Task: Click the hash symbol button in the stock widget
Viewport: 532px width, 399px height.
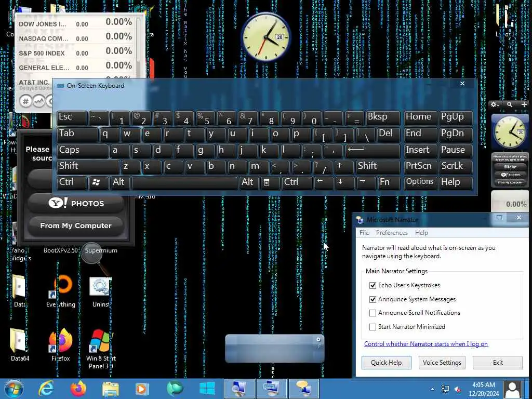Action: (x=25, y=101)
